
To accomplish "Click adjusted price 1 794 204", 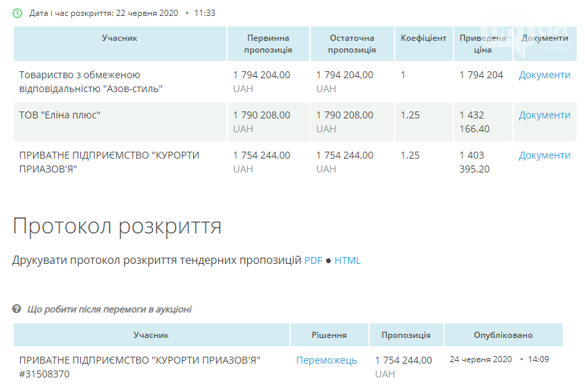I will (x=481, y=75).
